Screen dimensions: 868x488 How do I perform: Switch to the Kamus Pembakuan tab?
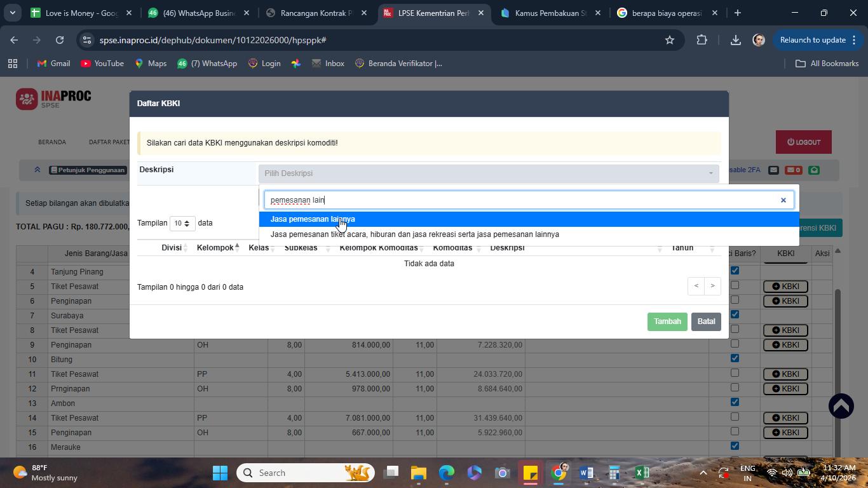[x=550, y=13]
